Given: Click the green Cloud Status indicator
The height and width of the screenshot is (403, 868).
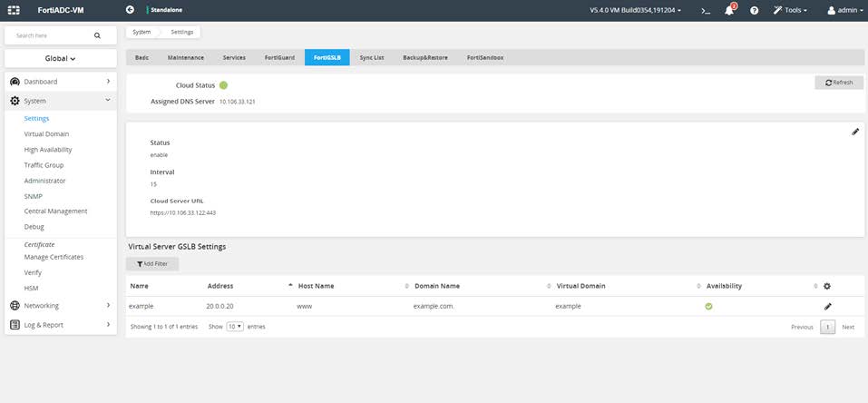Looking at the screenshot, I should 223,85.
